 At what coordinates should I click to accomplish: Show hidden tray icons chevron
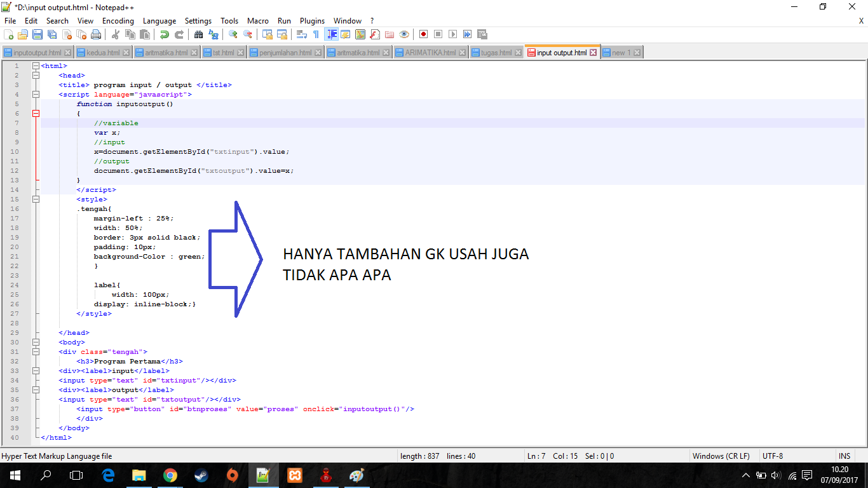746,475
